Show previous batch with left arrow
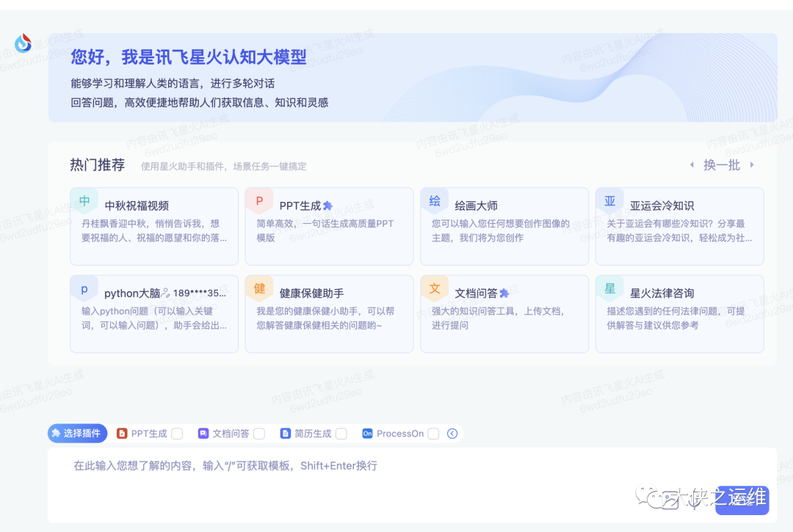Viewport: 793px width, 532px height. coord(692,164)
